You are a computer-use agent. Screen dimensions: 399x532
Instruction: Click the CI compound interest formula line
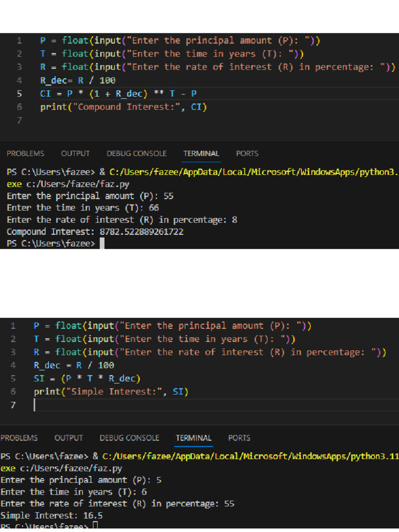118,94
